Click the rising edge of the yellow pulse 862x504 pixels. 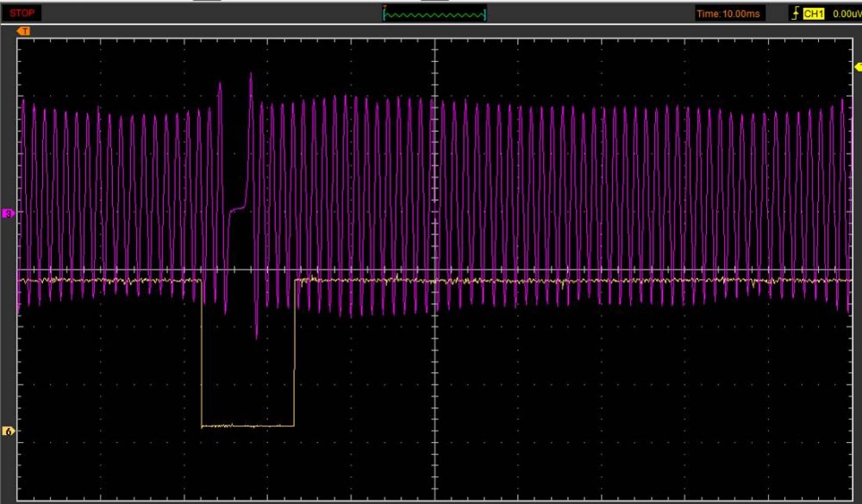[x=295, y=353]
